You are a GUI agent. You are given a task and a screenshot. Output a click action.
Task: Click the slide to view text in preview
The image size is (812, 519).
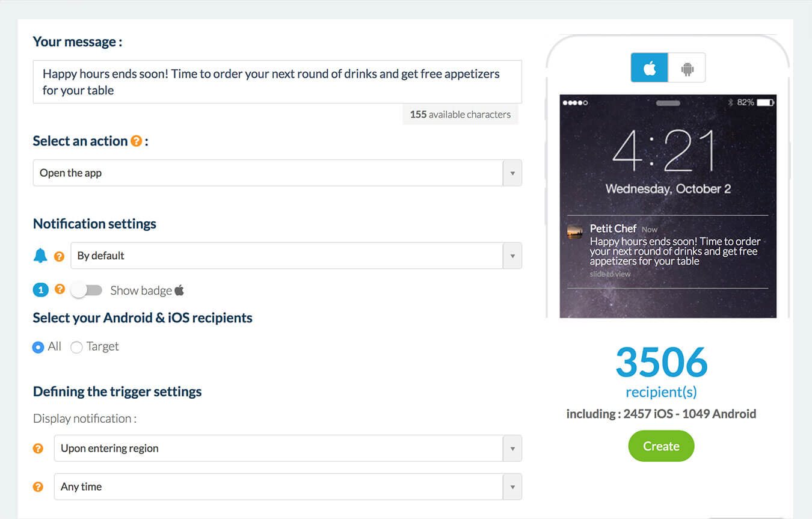pyautogui.click(x=610, y=274)
